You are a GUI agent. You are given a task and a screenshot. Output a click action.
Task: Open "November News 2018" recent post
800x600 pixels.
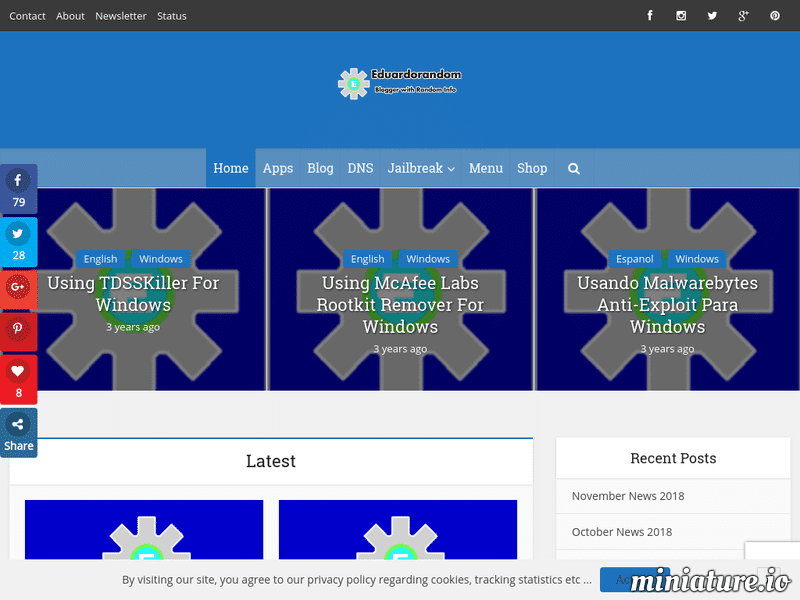click(628, 496)
